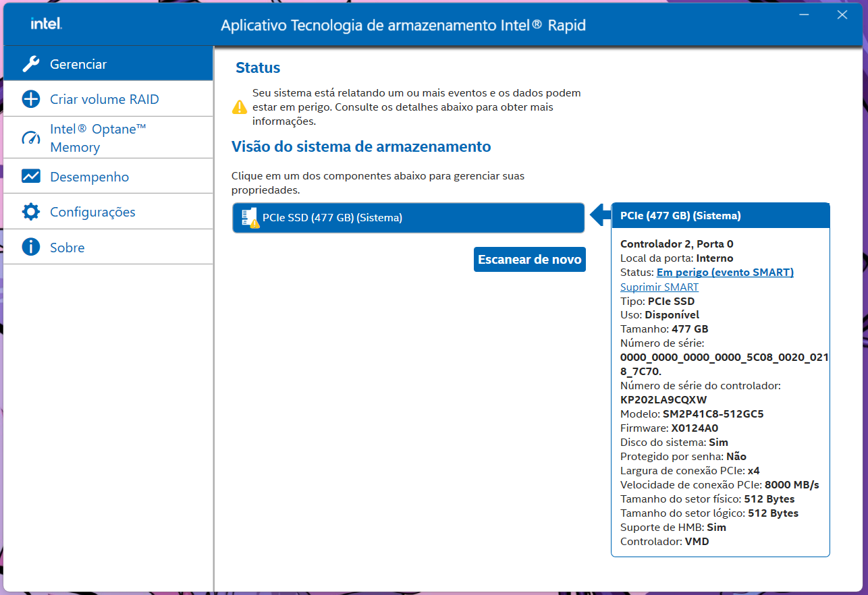
Task: Click the Desempenho chart icon
Action: (31, 177)
